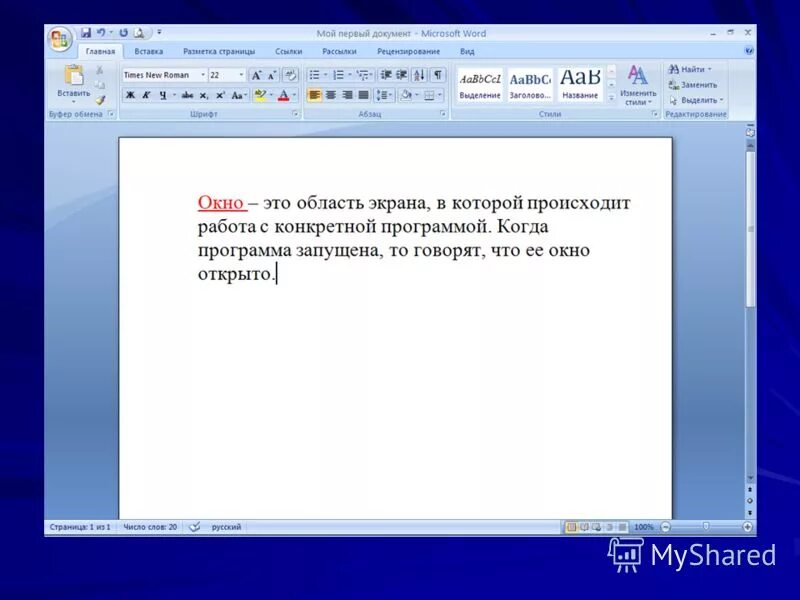
Task: Click the Найти button
Action: pos(690,69)
